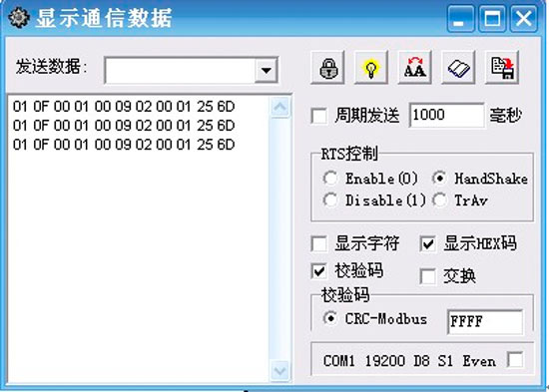Click the scroll-down arrow in data log
Viewport: 549px width, 392px height.
279,371
